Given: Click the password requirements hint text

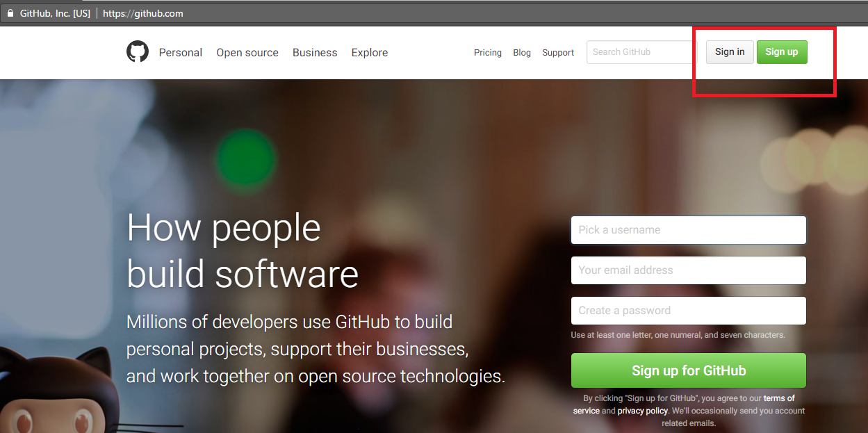Looking at the screenshot, I should 678,335.
